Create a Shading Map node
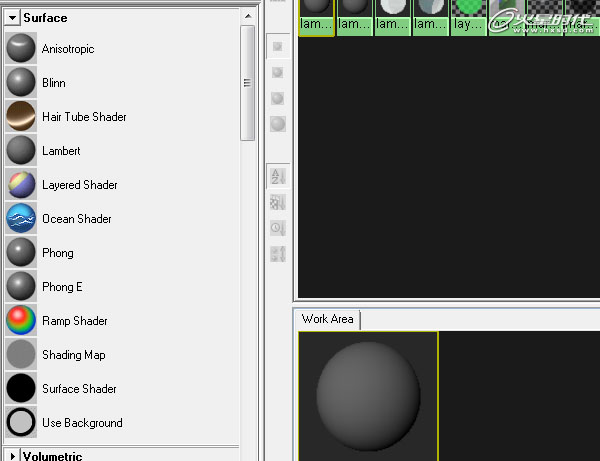Viewport: 600px width, 461px height. click(x=55, y=355)
